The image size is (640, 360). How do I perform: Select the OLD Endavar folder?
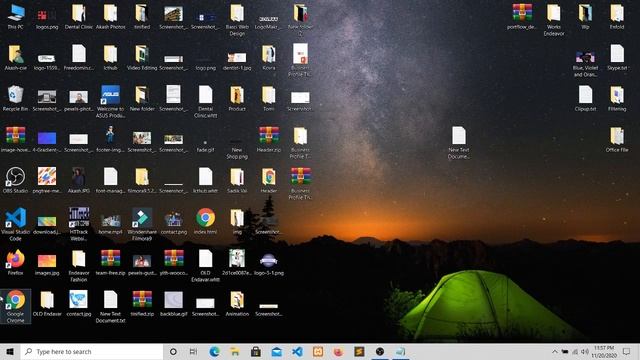(x=47, y=303)
